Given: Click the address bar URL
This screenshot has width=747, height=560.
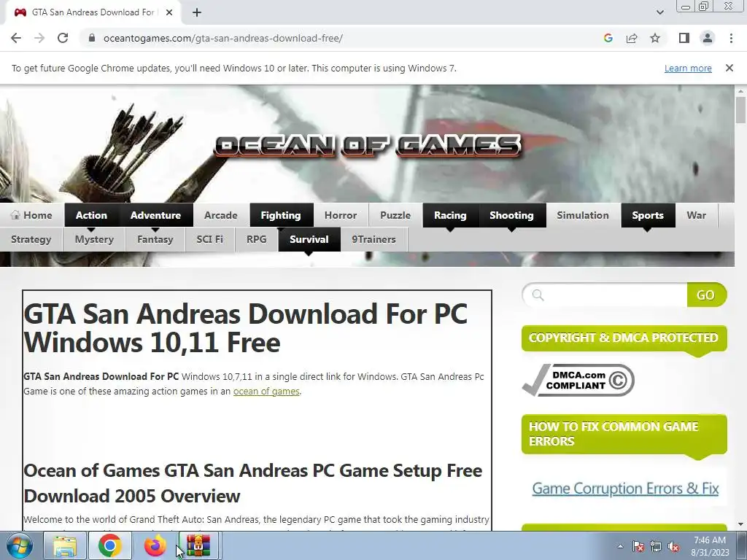Looking at the screenshot, I should tap(223, 38).
